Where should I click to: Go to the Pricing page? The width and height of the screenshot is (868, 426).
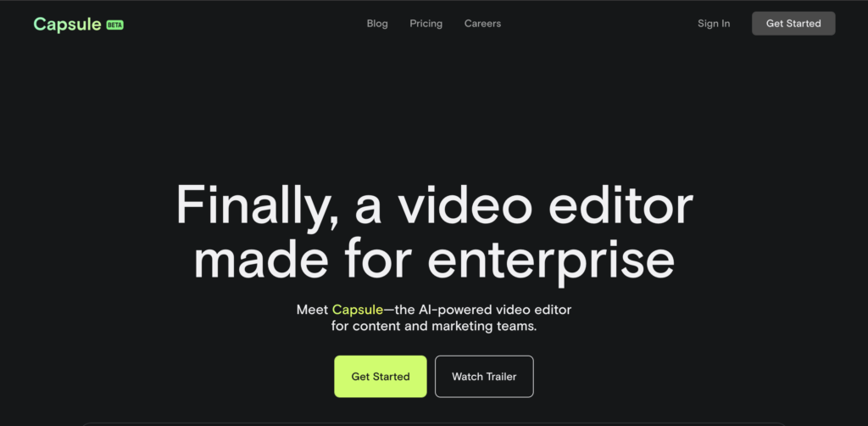tap(426, 23)
